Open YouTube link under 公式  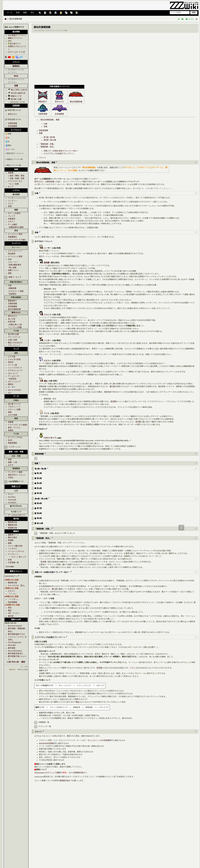(12, 497)
